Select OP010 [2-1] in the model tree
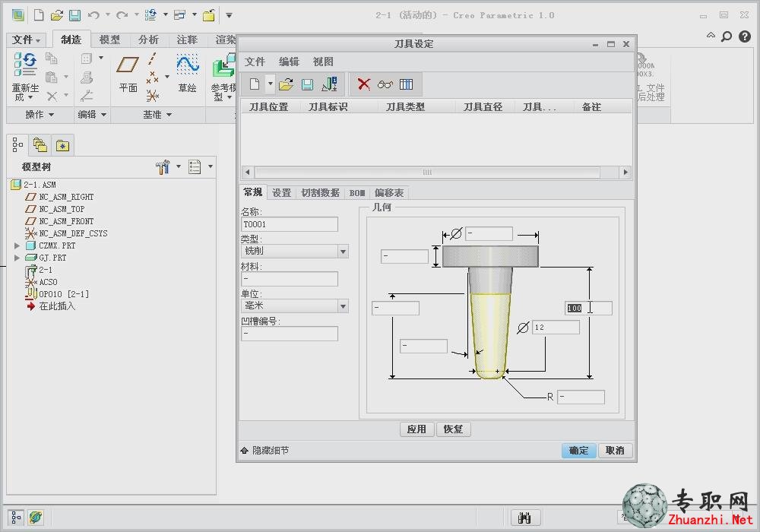Screen dimensions: 760x532 coord(64,294)
